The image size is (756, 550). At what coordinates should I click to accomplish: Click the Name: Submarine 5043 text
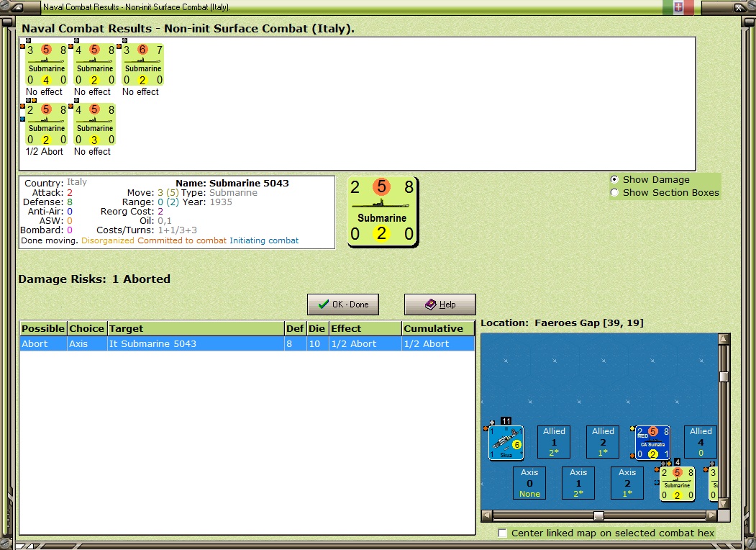coord(232,183)
